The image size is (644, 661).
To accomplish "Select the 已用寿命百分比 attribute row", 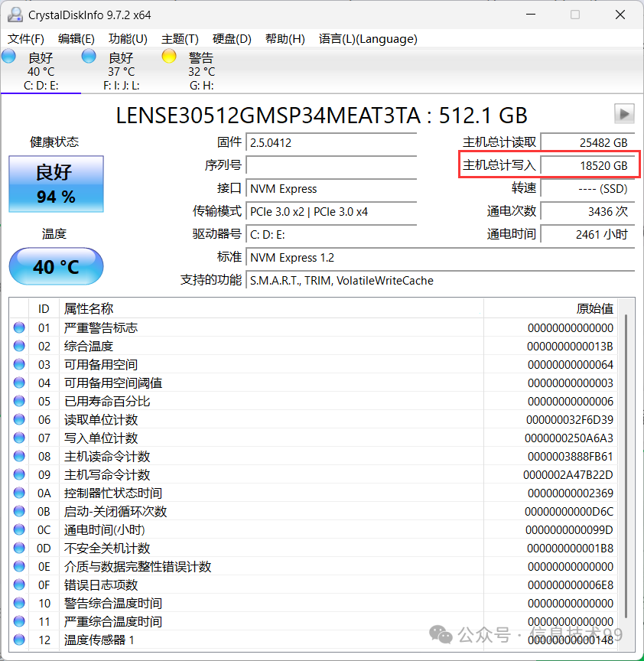I will point(107,402).
